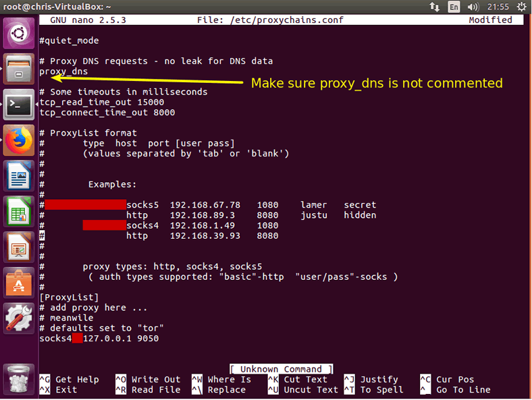Image resolution: width=532 pixels, height=400 pixels.
Task: Open LibreOffice Impress from the dock
Action: 19,247
